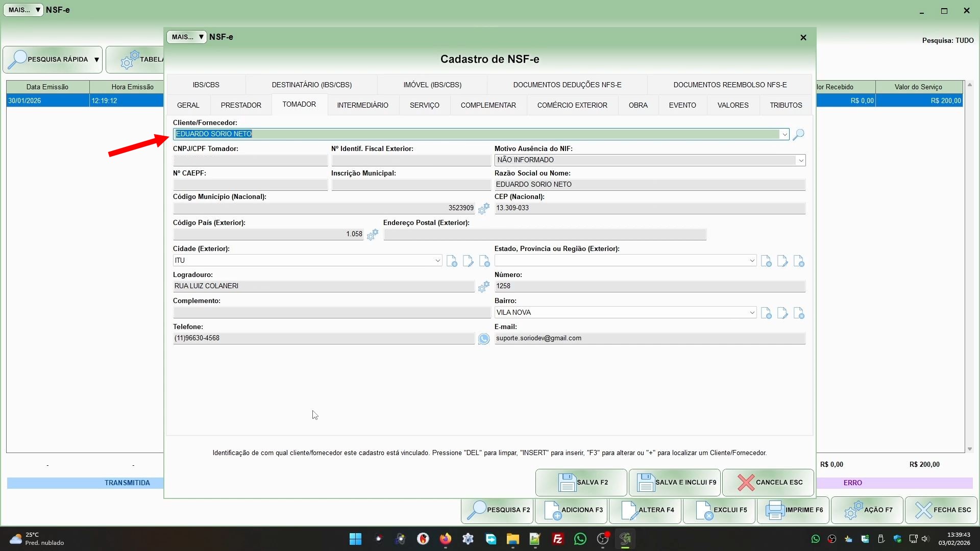Open the DESTINATÁRIO (IBS/CBS) tab

[311, 85]
